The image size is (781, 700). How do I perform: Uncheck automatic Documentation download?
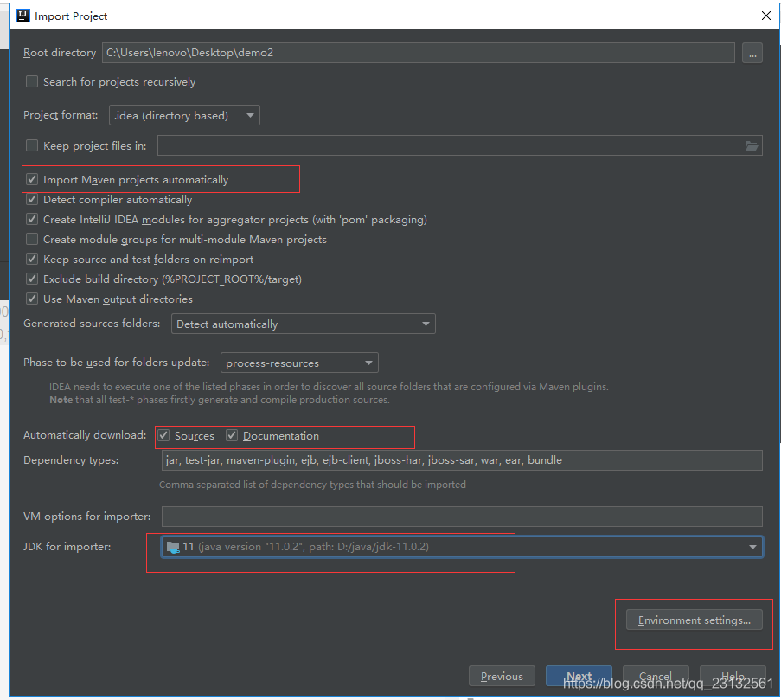tap(232, 435)
